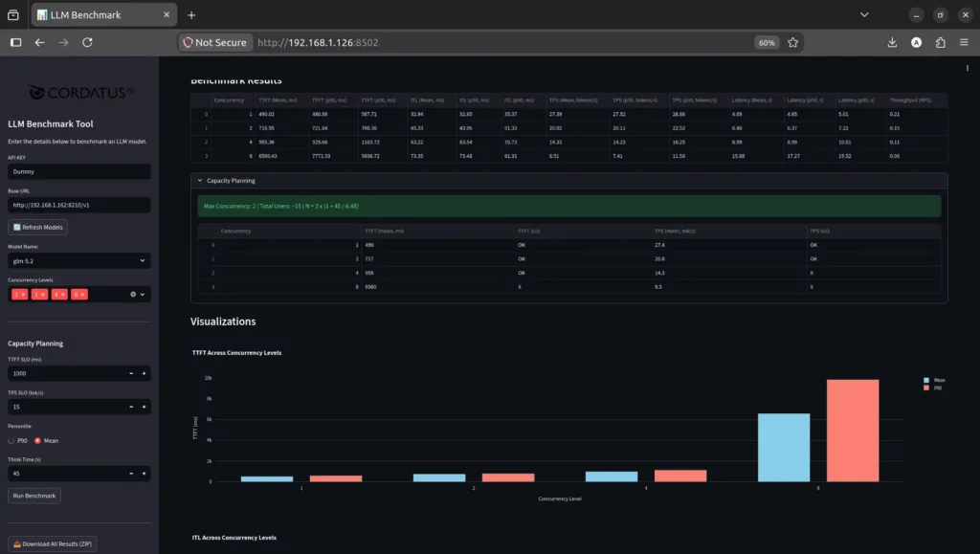Click the Run Benchmark button
Screen dimensions: 980x554
[34, 496]
